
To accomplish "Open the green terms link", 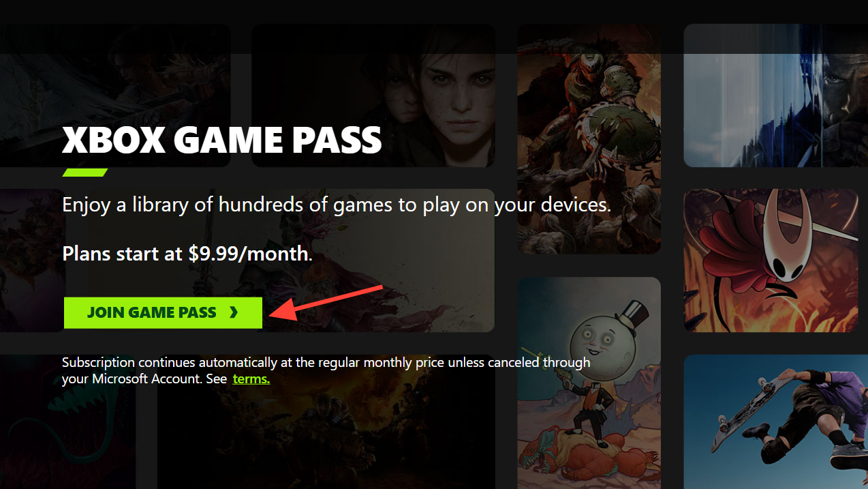I will tap(251, 379).
